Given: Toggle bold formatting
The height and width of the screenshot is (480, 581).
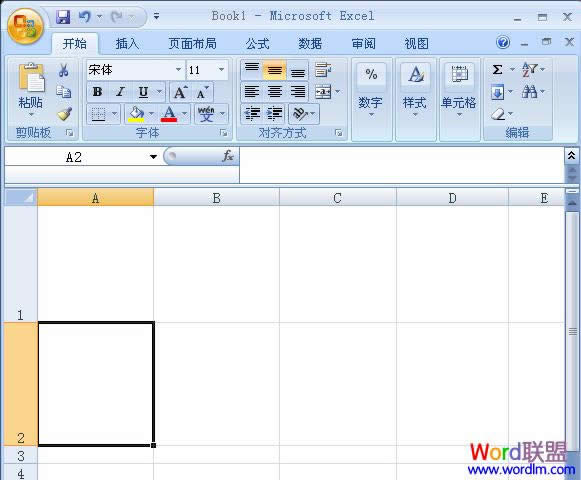Looking at the screenshot, I should (97, 92).
